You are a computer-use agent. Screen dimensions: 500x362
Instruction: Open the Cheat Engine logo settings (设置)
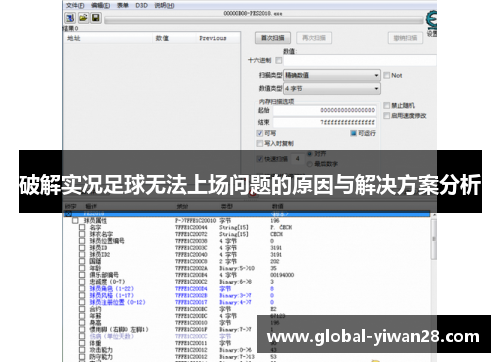[432, 23]
